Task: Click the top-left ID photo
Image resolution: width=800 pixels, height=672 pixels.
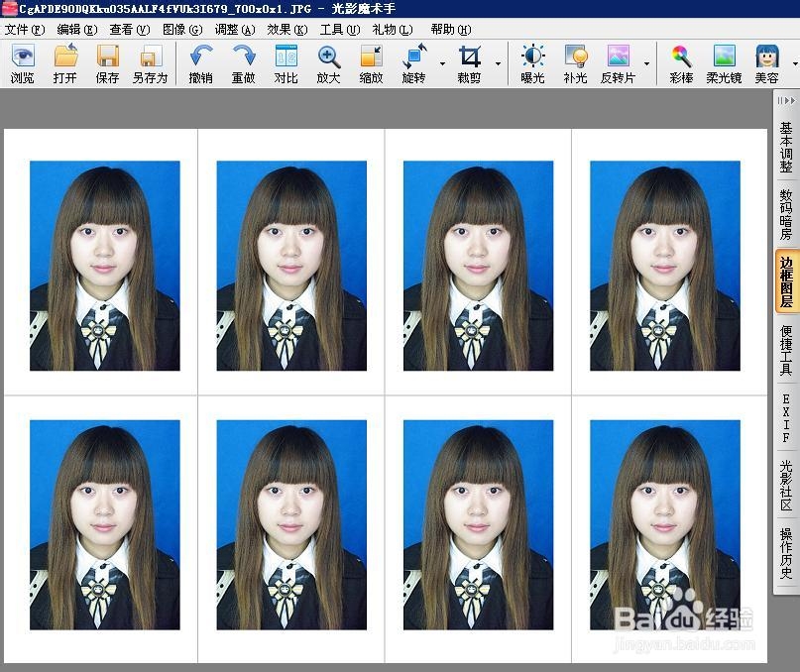Action: pyautogui.click(x=105, y=266)
